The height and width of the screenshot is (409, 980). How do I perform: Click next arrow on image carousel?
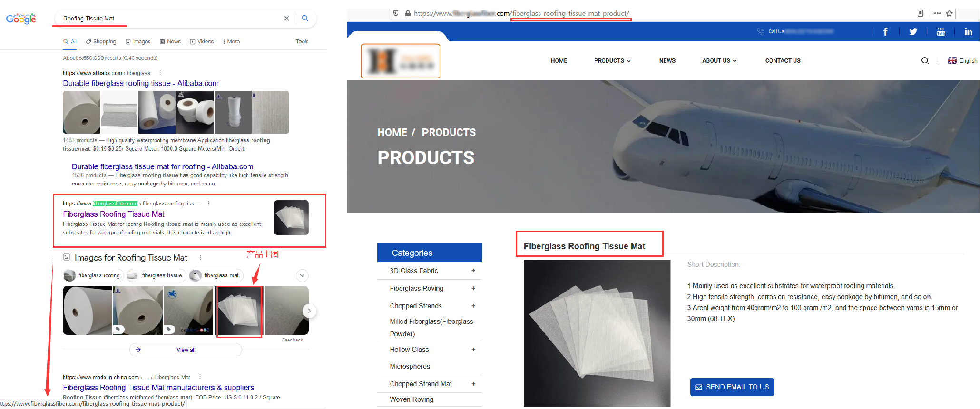coord(309,311)
